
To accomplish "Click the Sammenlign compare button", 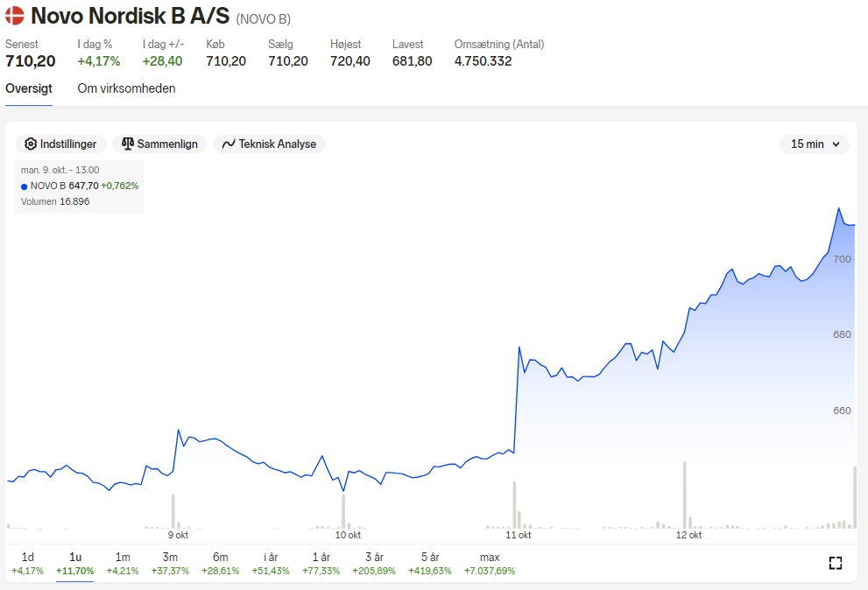I will click(x=159, y=144).
